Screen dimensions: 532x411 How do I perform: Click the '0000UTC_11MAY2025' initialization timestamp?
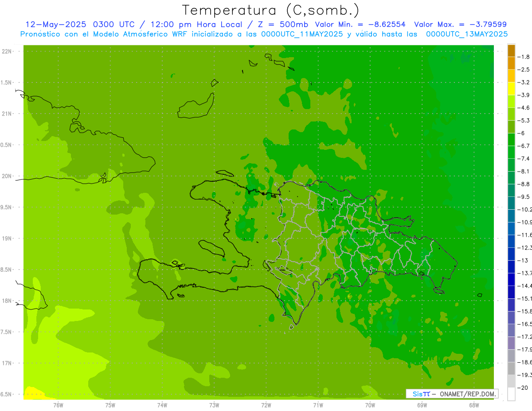(302, 34)
